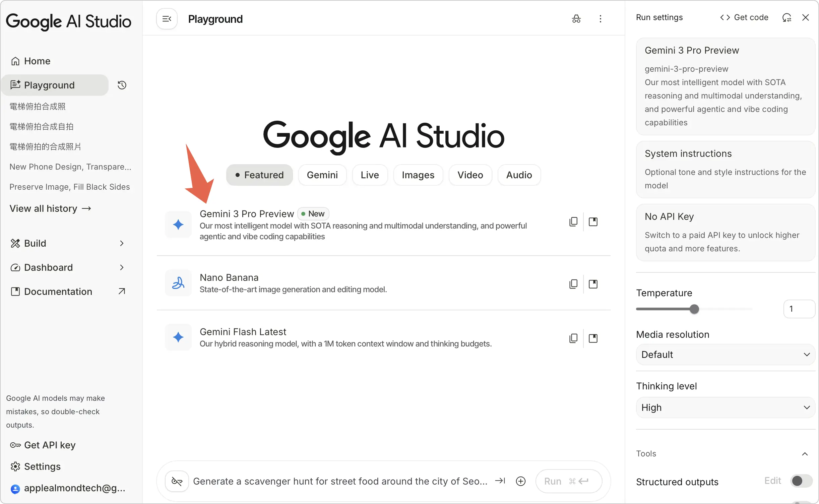Viewport: 819px width, 504px height.
Task: Select the Live tab
Action: click(x=370, y=175)
